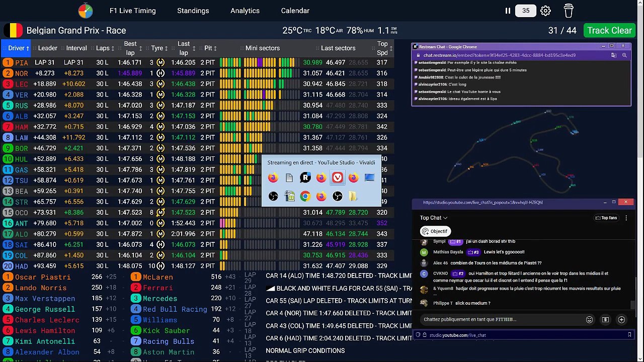Pause the live timing feed
The width and height of the screenshot is (644, 362).
pyautogui.click(x=508, y=11)
